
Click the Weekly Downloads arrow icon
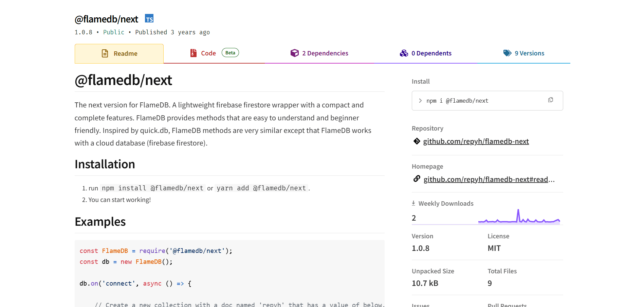pyautogui.click(x=413, y=203)
